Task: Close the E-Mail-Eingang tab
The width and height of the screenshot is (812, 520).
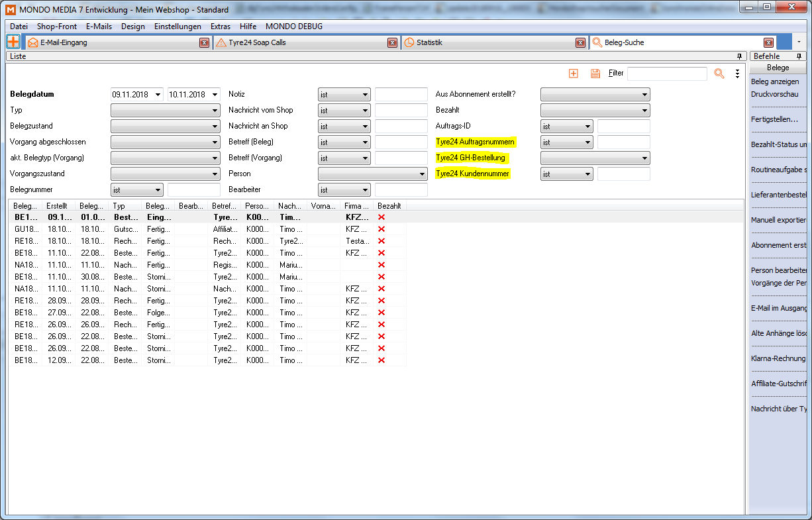Action: click(x=204, y=42)
